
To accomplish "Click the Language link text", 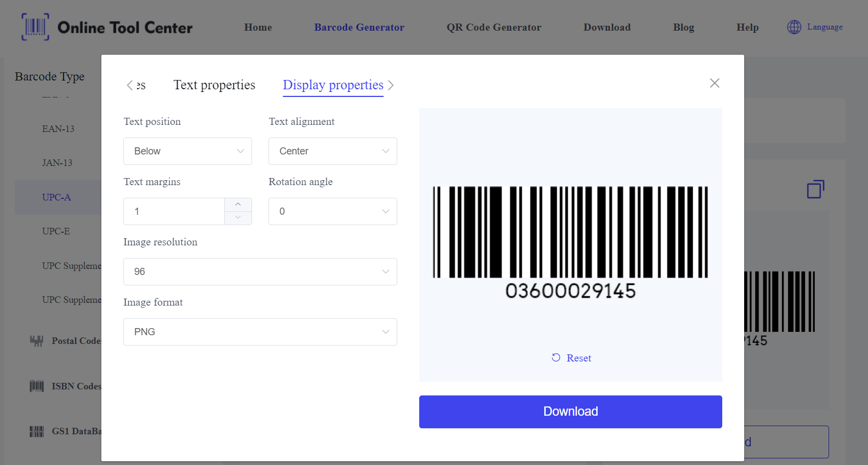I will click(825, 27).
